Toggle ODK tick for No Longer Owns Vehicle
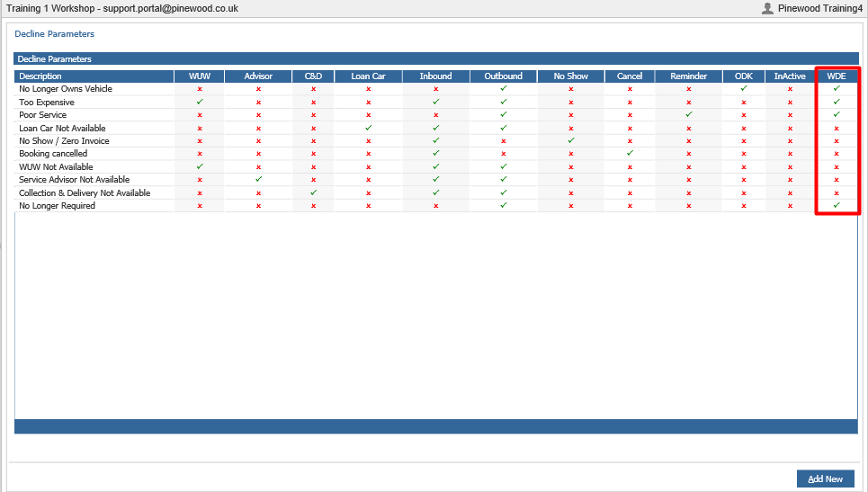868x492 pixels. click(x=744, y=88)
